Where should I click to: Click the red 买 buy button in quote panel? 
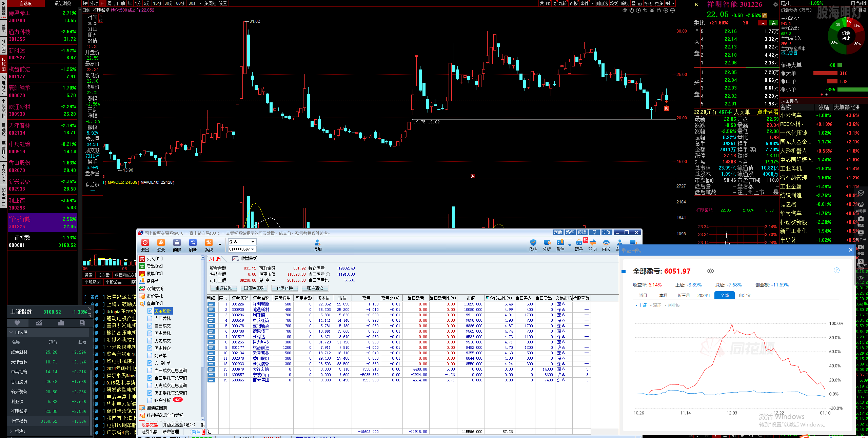click(x=763, y=23)
